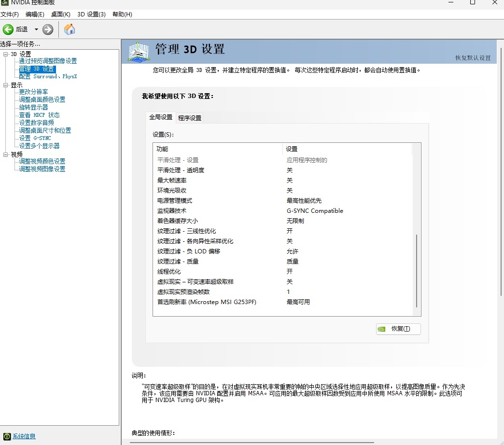Collapse the 3D 设置 tree node
The height and width of the screenshot is (445, 504).
5,54
